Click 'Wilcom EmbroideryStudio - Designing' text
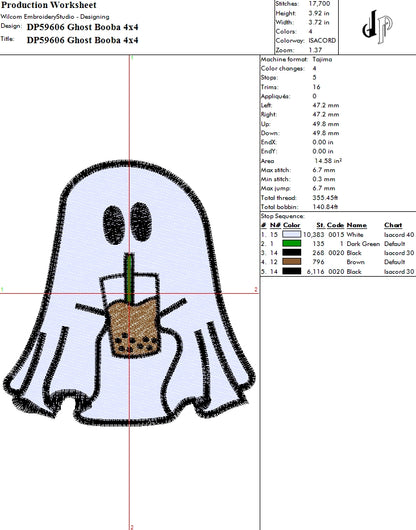The image size is (416, 530). (x=55, y=17)
